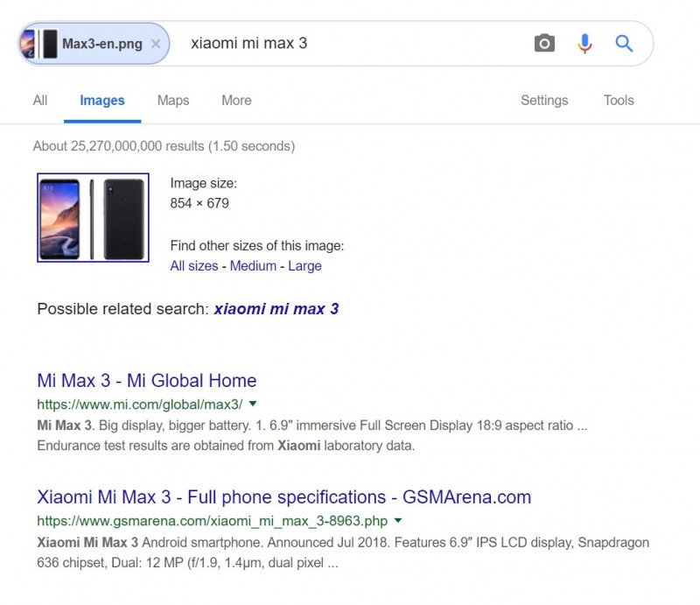Image resolution: width=700 pixels, height=605 pixels.
Task: Click the Max3-en.png chip thumbnail
Action: (x=39, y=44)
